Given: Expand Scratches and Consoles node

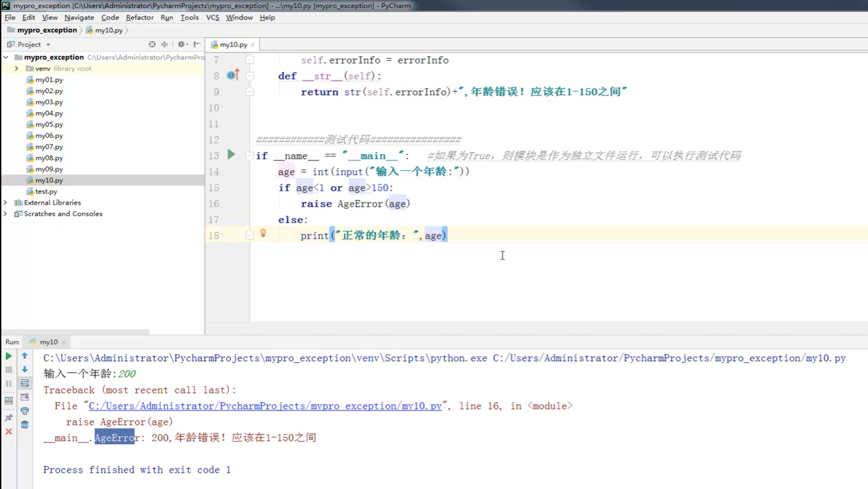Looking at the screenshot, I should (6, 214).
